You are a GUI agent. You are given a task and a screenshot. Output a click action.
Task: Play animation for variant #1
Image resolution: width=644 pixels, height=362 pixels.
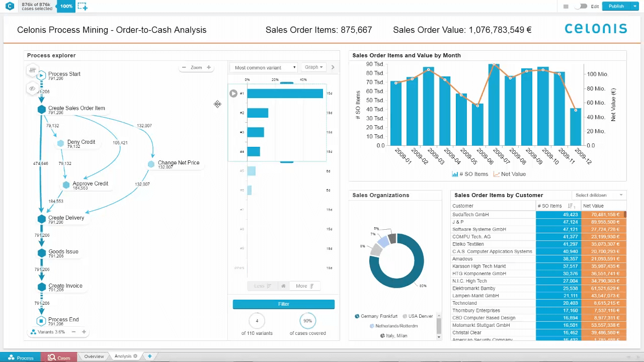click(x=233, y=93)
